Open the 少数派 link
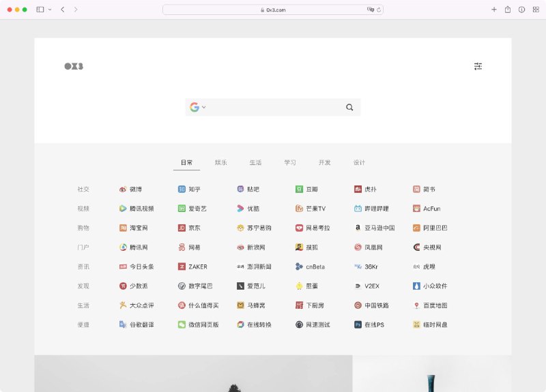 click(x=134, y=286)
